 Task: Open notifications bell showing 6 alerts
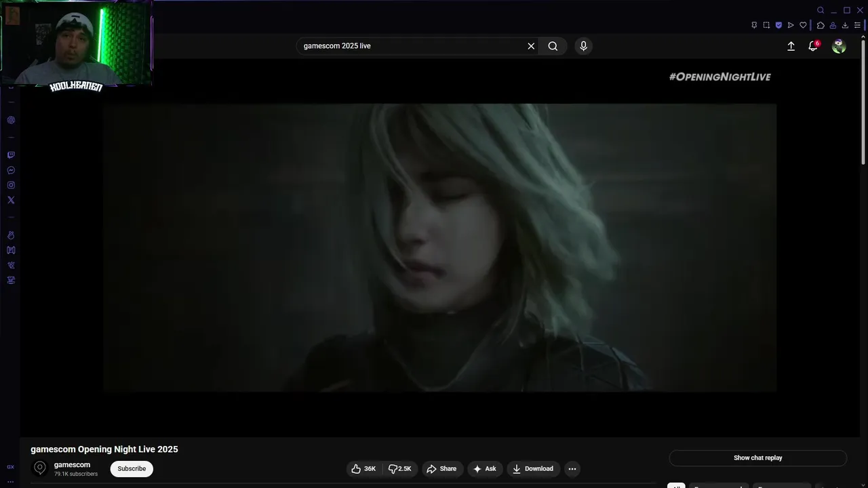click(x=813, y=46)
